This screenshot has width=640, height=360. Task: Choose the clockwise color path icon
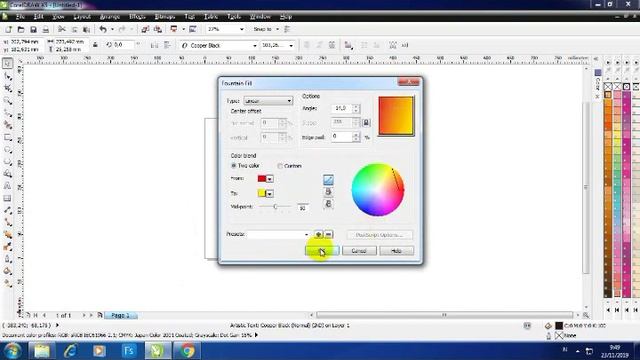point(328,204)
